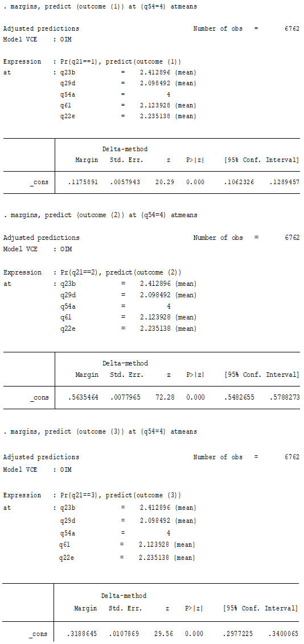Click standard error .0107869
Viewport: 304px width, 644px height.
(x=124, y=634)
